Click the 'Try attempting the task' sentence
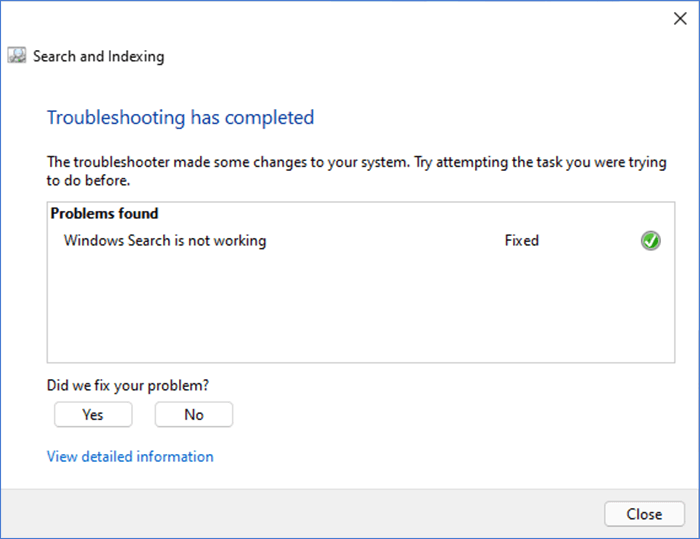Screen dimensions: 700x539 [530, 162]
